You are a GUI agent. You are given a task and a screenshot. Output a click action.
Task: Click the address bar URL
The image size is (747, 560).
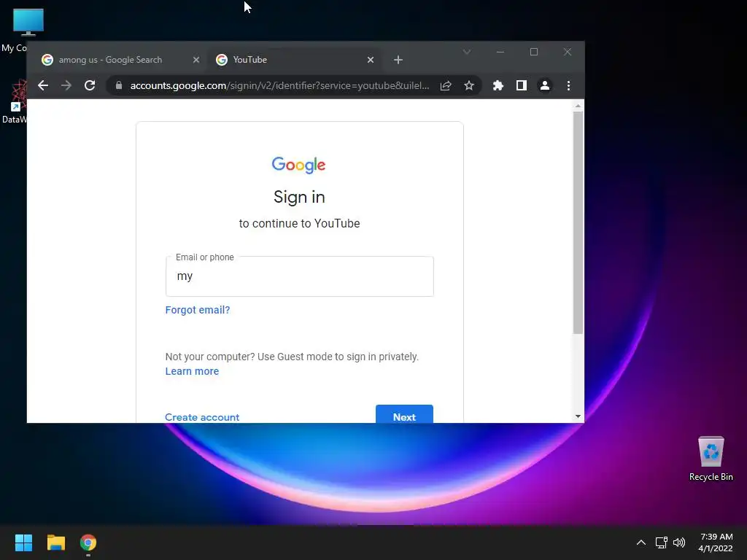click(279, 86)
